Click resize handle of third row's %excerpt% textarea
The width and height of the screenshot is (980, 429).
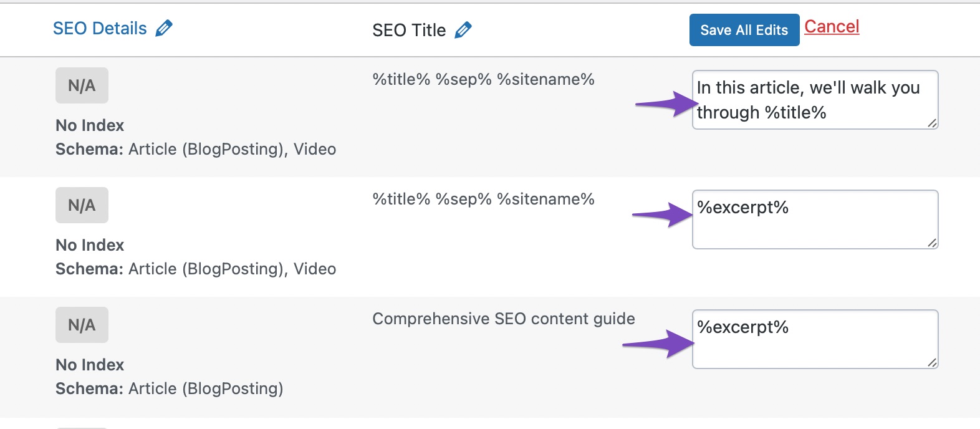(x=932, y=363)
